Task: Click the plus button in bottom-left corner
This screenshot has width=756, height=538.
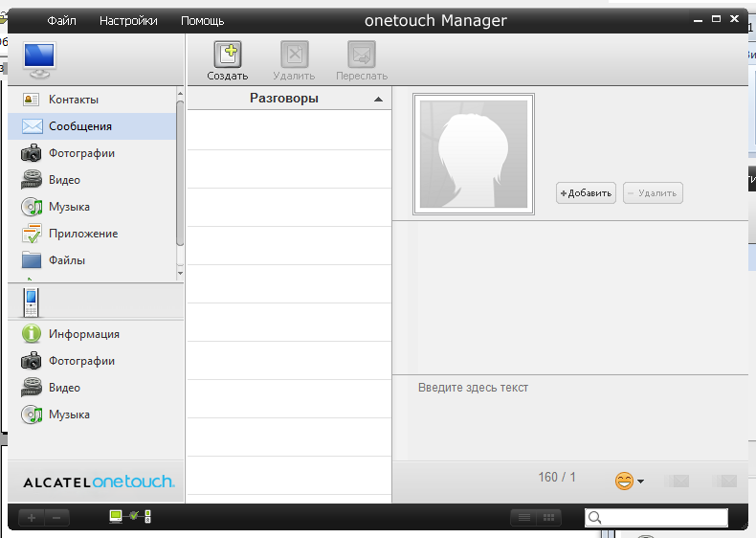Action: pyautogui.click(x=32, y=518)
